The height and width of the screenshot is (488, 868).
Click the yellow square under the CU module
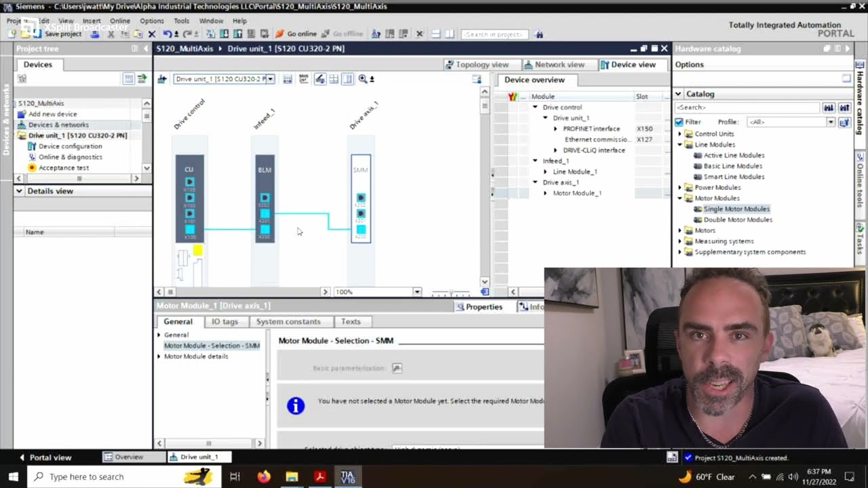[x=197, y=251]
